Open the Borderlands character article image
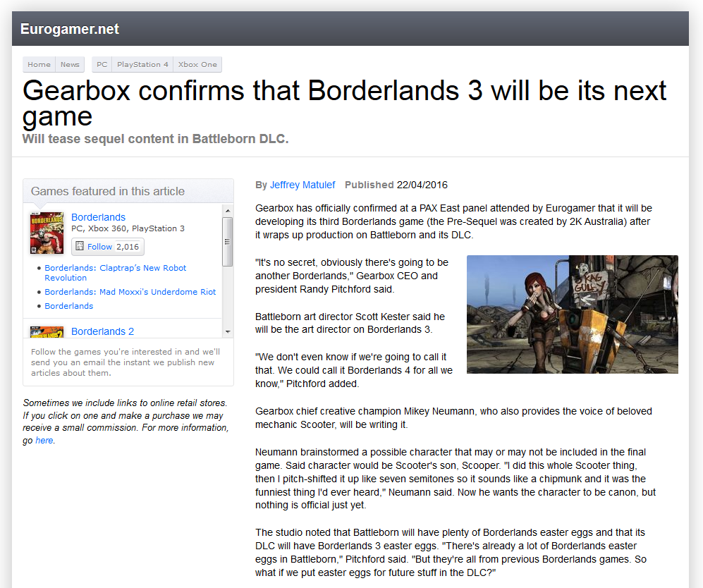Viewport: 703px width, 588px height. tap(572, 314)
